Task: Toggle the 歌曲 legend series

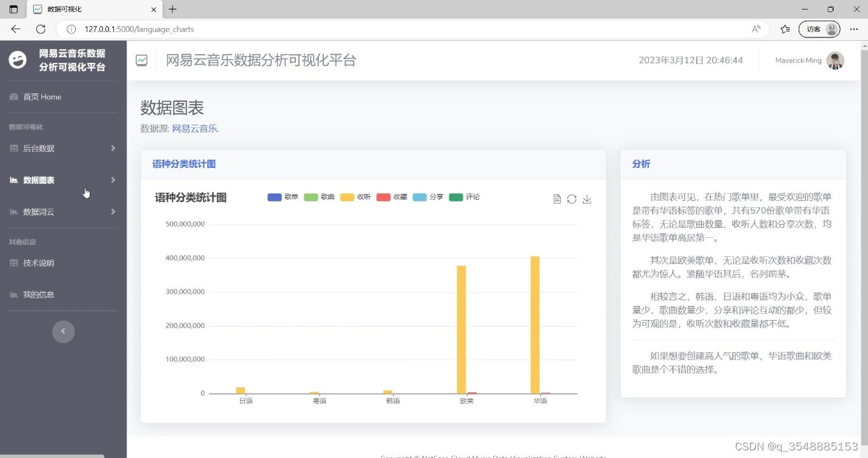Action: [319, 197]
